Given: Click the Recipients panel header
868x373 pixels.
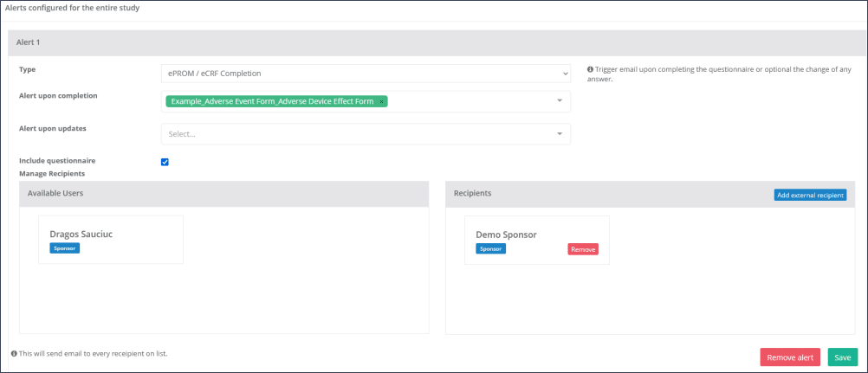Looking at the screenshot, I should tap(606, 194).
